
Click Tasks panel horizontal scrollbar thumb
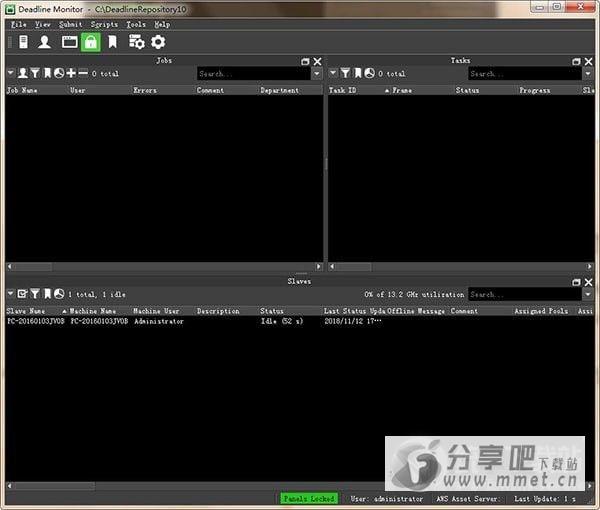coord(354,266)
